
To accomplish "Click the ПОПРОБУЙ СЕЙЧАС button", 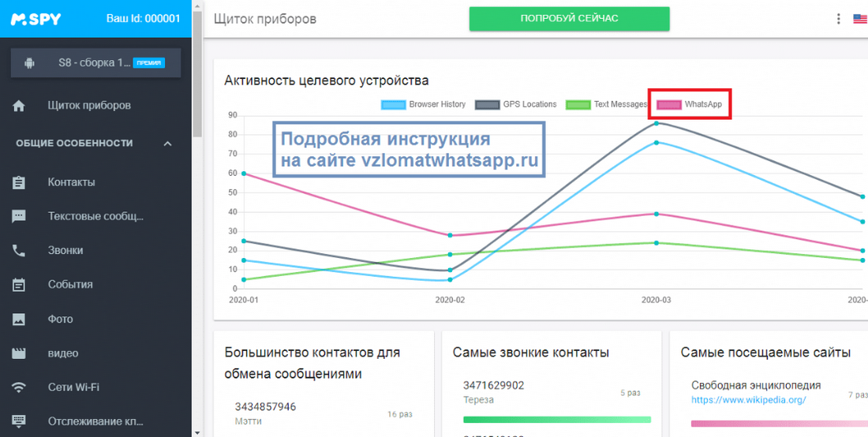I will (x=569, y=19).
